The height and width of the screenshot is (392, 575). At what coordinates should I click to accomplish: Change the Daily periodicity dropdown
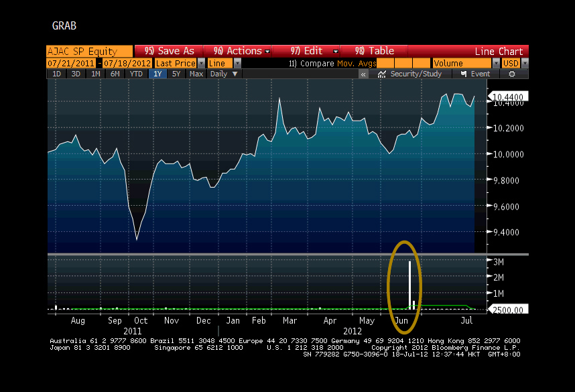pyautogui.click(x=224, y=74)
